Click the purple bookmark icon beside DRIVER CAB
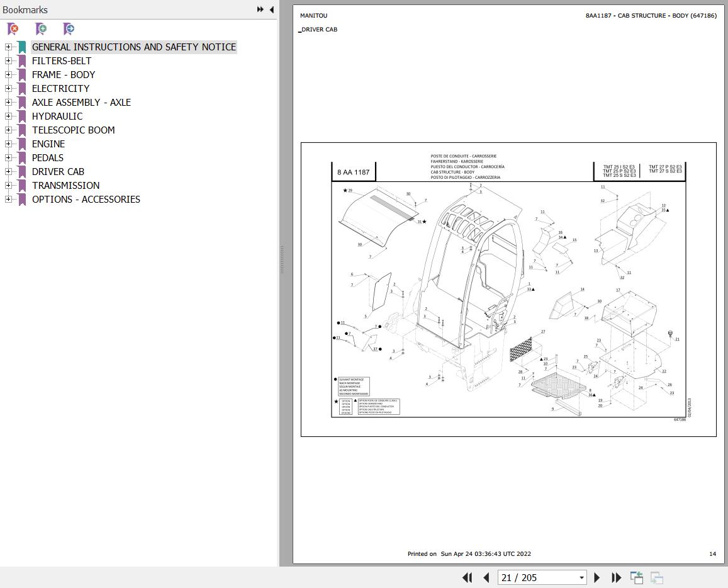Viewport: 728px width, 588px height. pos(21,171)
